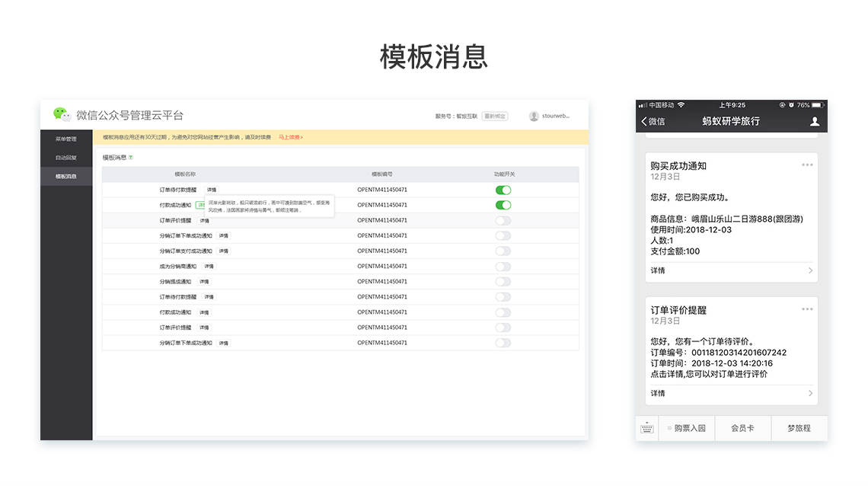Click the help icon beside 模板消息 heading
This screenshot has height=486, width=868.
coord(131,158)
